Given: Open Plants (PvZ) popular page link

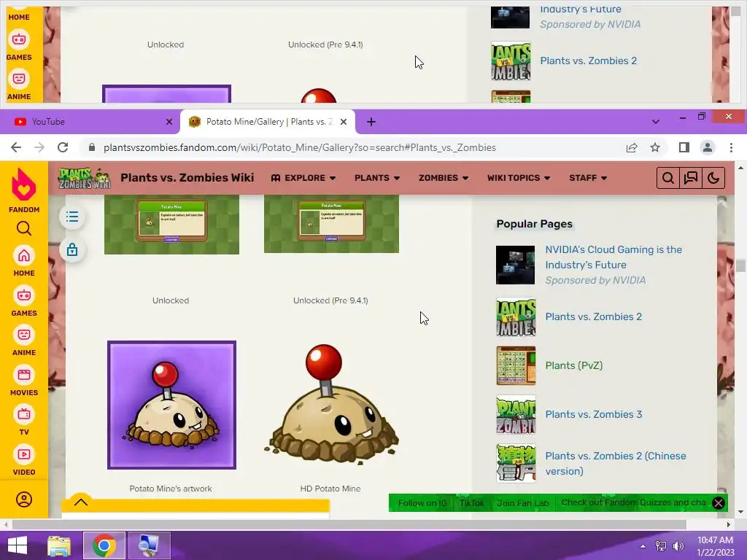Looking at the screenshot, I should click(x=574, y=365).
